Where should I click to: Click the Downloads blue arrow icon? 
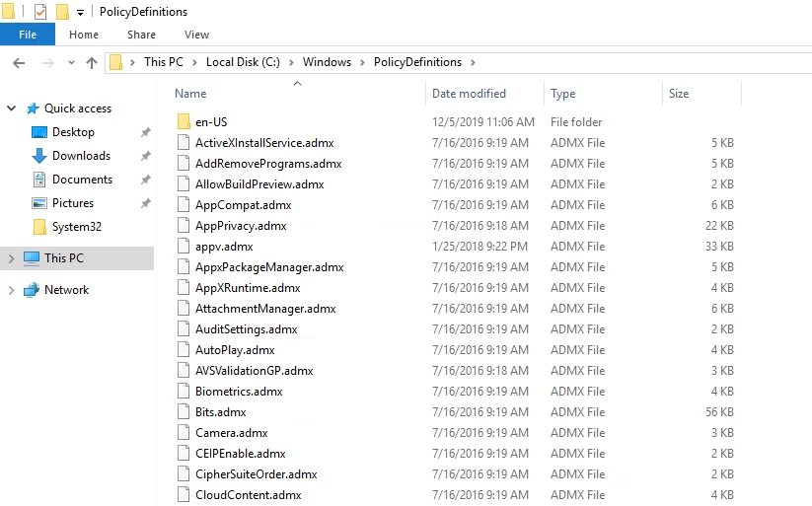tap(39, 156)
